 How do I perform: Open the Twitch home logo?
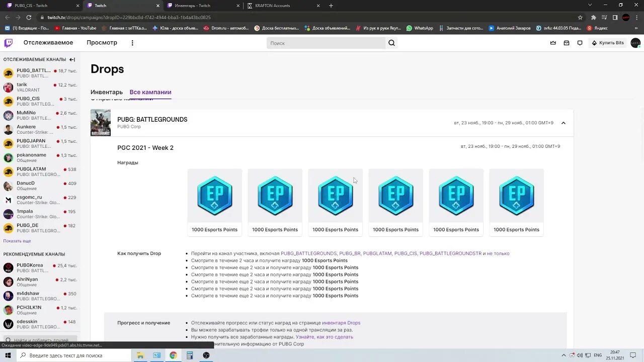tap(9, 43)
